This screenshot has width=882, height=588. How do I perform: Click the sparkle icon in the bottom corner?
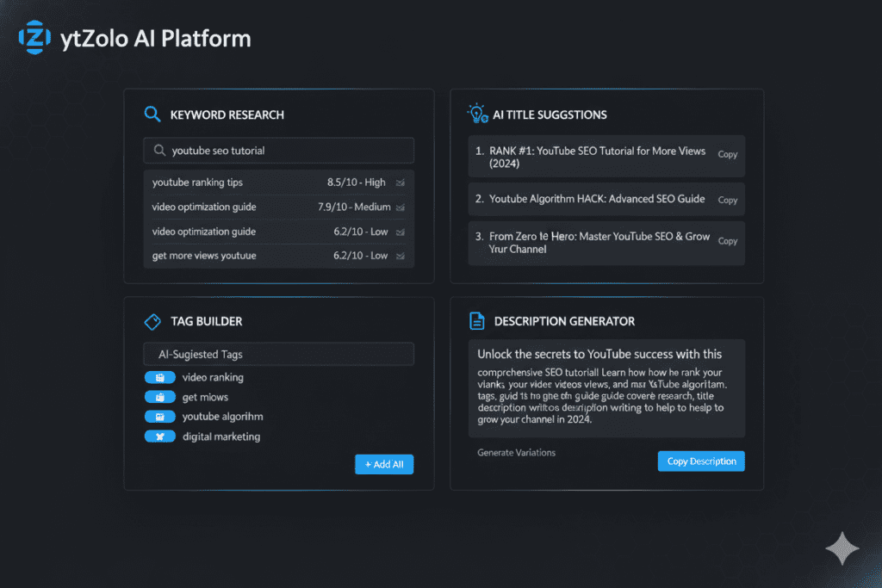pos(842,548)
